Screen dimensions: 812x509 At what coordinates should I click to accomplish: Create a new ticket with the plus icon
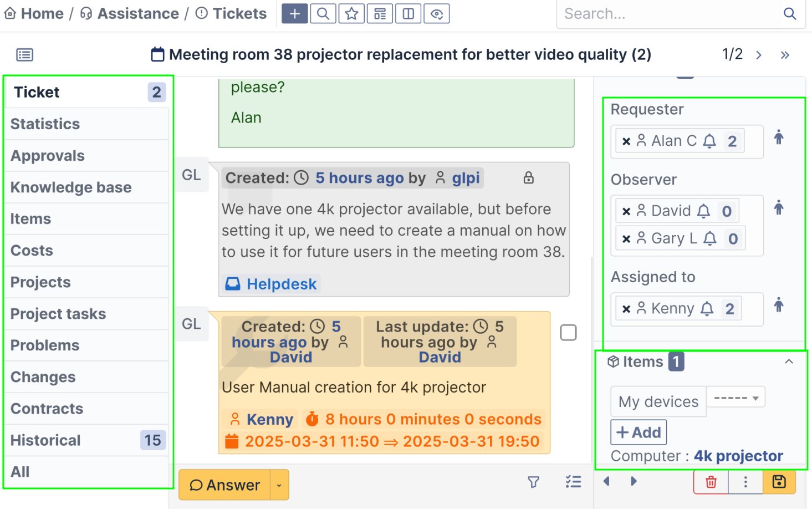coord(294,13)
